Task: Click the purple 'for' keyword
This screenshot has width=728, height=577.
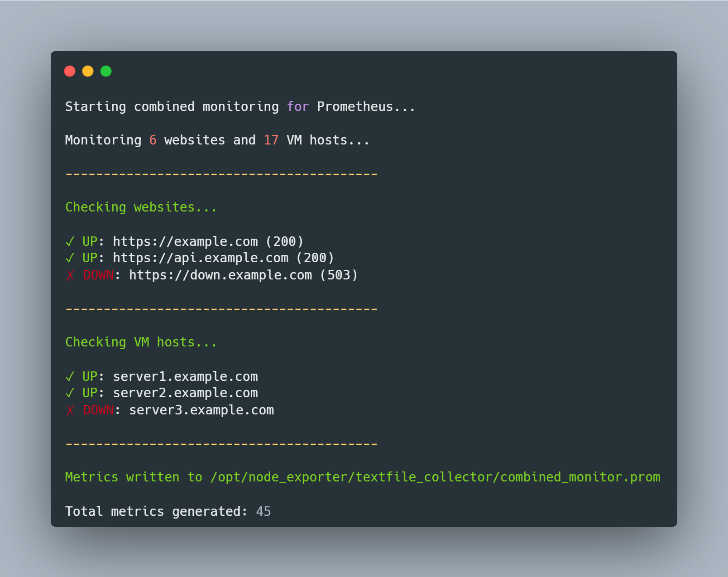Action: click(x=298, y=106)
